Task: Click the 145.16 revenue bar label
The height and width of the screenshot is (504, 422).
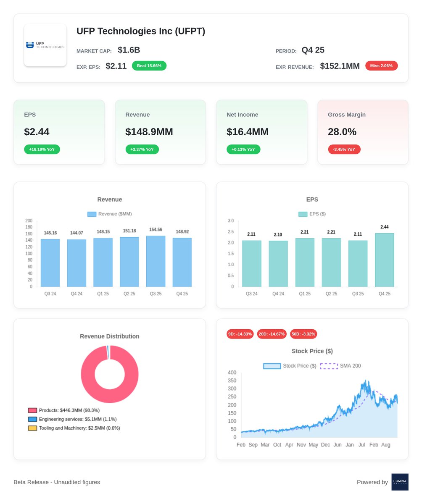Action: point(50,233)
